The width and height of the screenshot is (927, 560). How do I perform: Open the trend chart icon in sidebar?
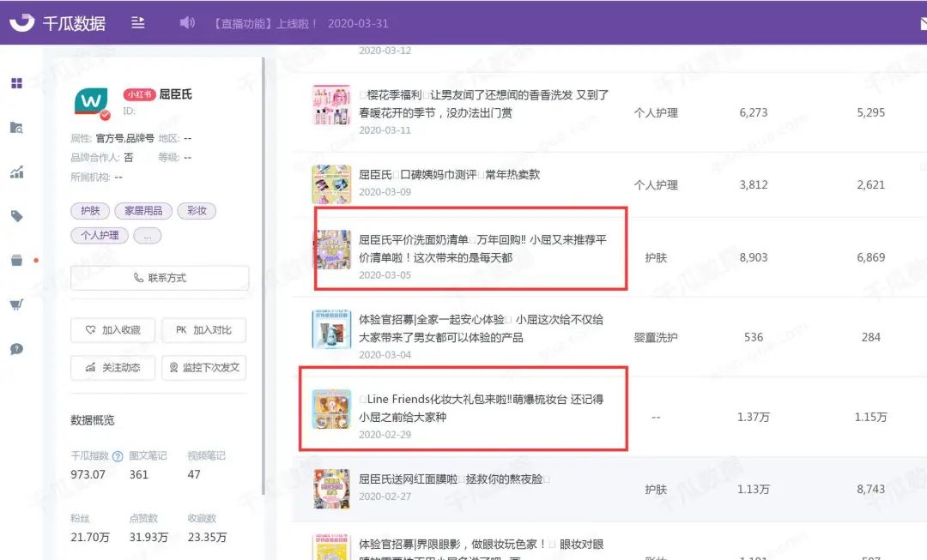(x=16, y=172)
